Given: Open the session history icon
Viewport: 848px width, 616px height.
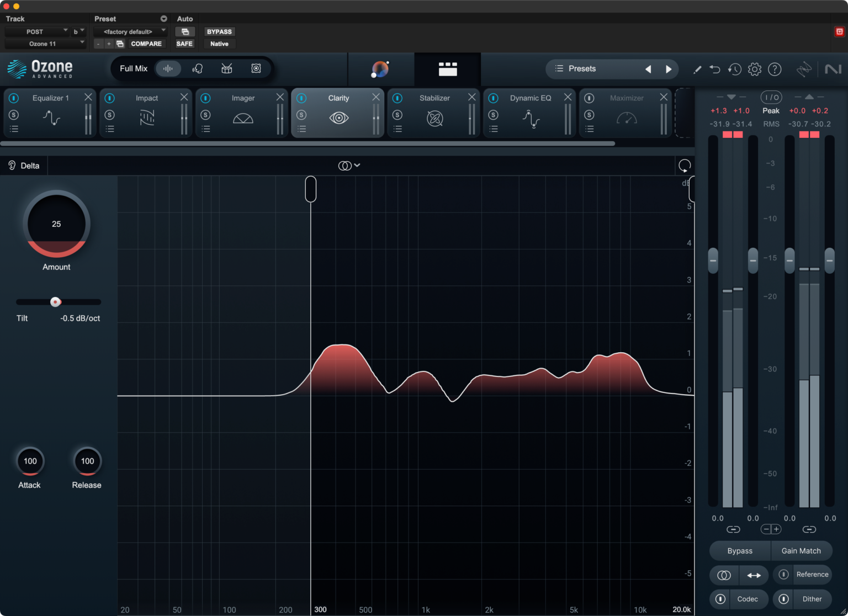Looking at the screenshot, I should click(734, 69).
